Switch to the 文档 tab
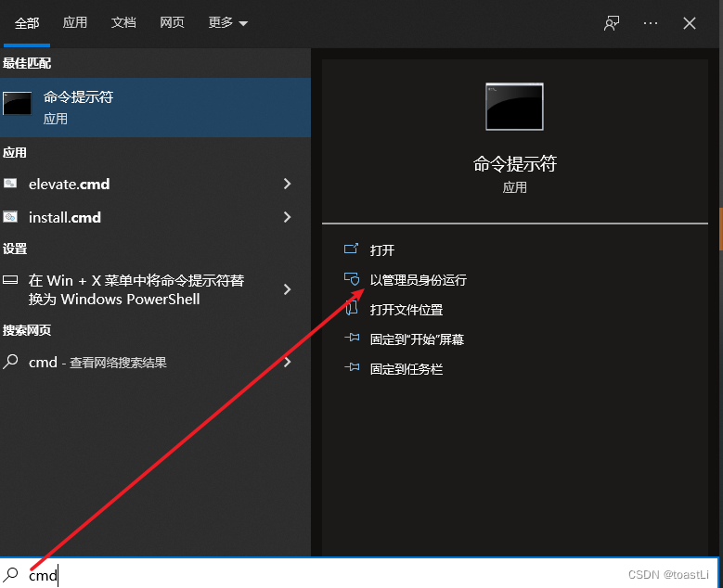 coord(123,22)
